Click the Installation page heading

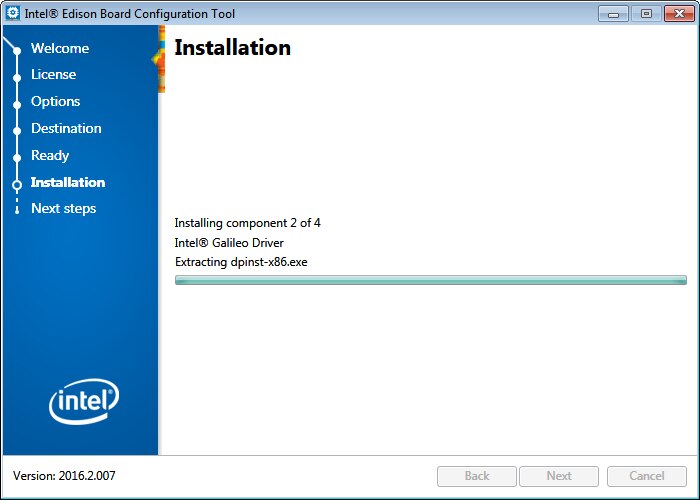point(232,47)
